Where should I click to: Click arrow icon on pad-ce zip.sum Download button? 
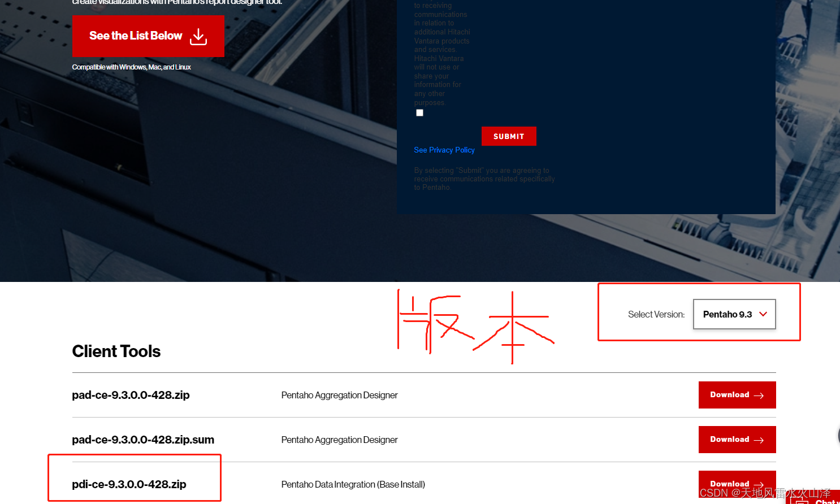759,440
